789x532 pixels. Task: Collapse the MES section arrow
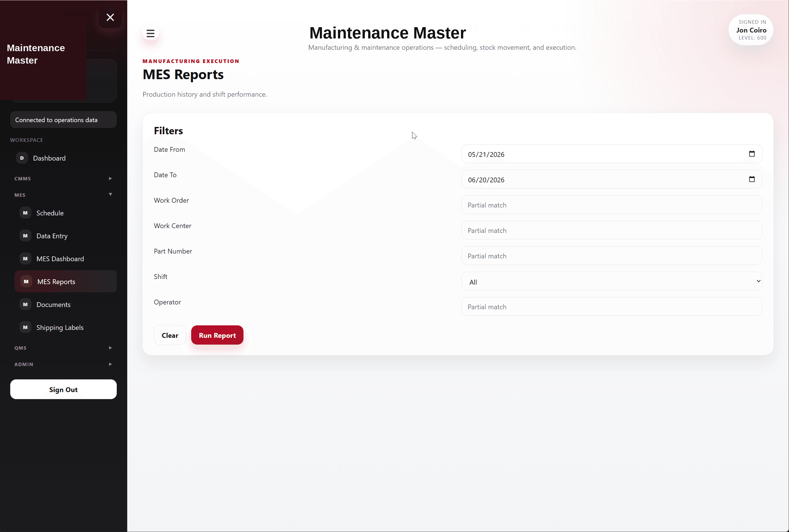[x=110, y=194]
